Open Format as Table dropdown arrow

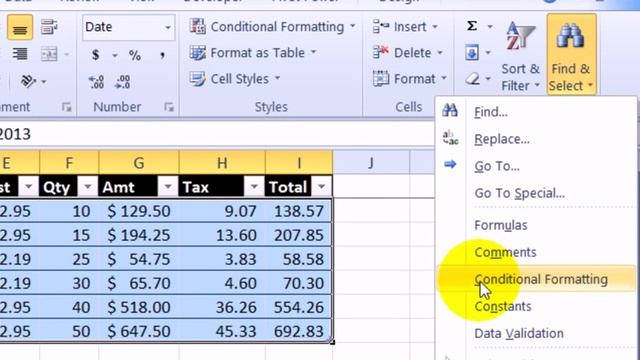pos(313,52)
